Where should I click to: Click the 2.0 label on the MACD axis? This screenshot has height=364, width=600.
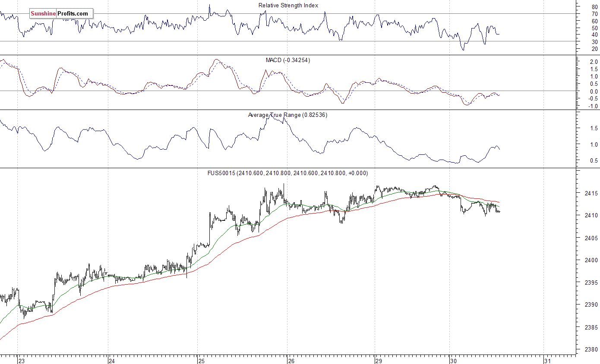[594, 62]
